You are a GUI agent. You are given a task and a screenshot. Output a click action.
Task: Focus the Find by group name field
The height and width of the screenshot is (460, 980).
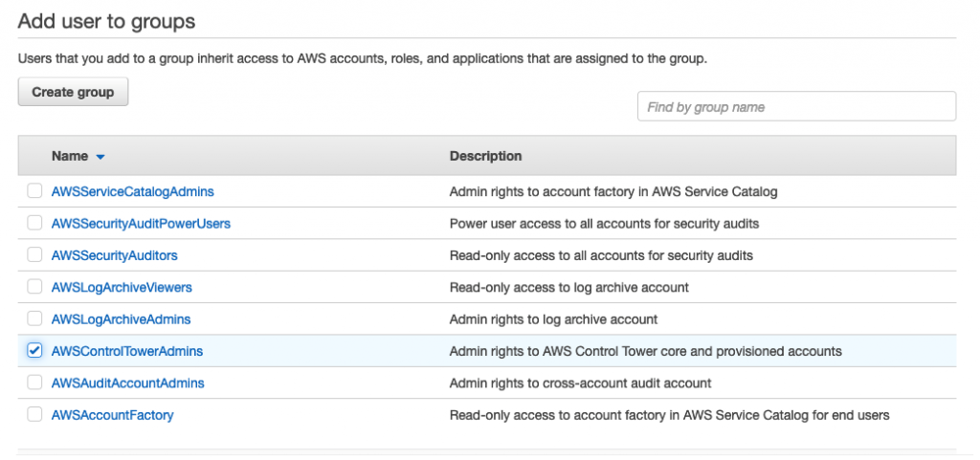[x=796, y=107]
